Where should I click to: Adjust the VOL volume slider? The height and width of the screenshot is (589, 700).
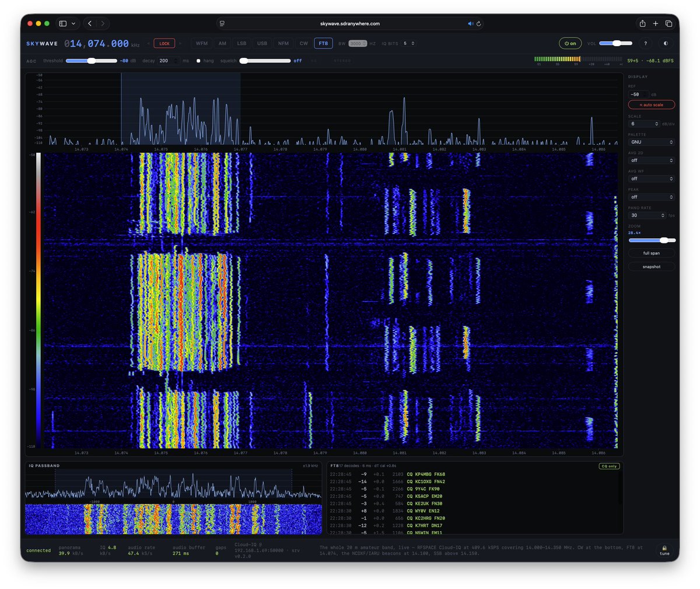click(615, 43)
